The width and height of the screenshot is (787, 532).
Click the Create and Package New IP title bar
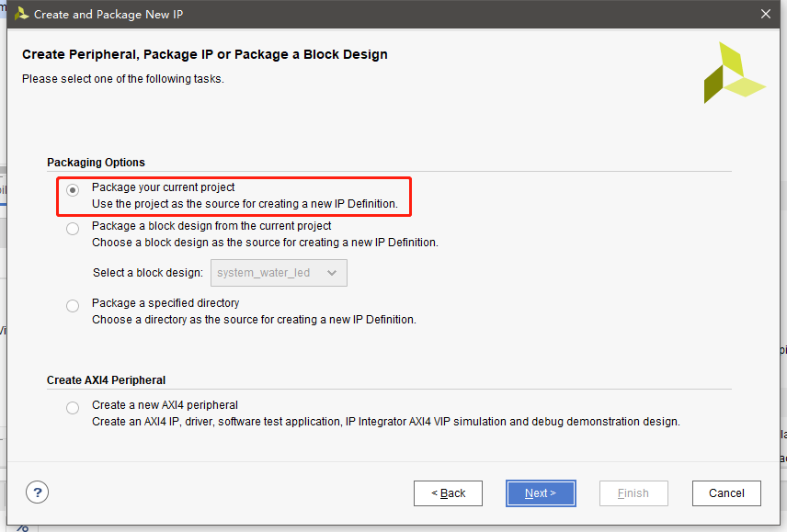tap(368, 14)
